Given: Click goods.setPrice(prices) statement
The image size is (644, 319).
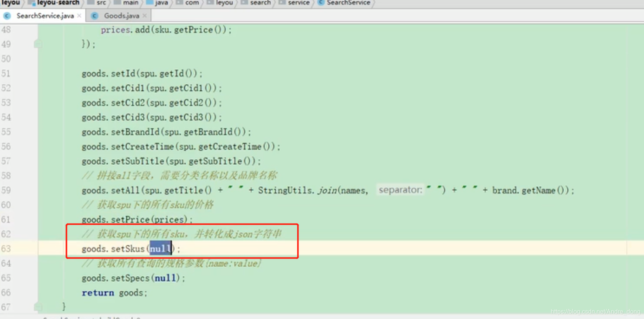Looking at the screenshot, I should pos(137,219).
